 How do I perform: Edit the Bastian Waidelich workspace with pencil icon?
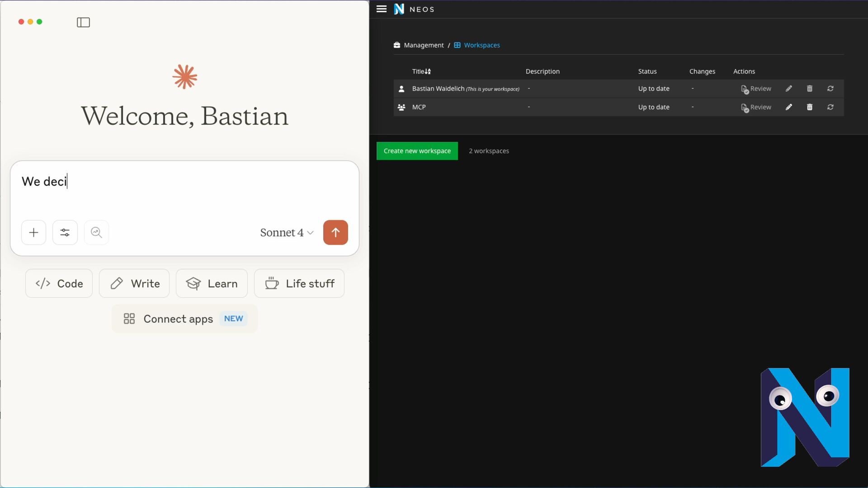pos(789,89)
